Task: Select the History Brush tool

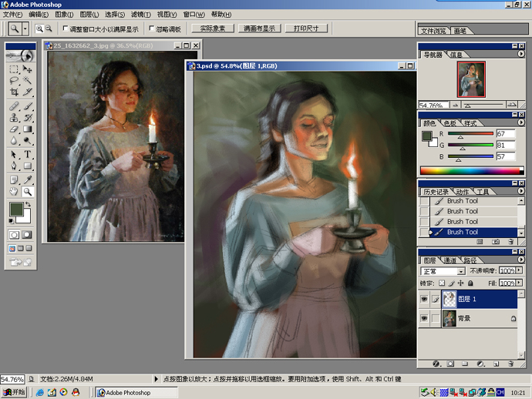Action: click(27, 118)
